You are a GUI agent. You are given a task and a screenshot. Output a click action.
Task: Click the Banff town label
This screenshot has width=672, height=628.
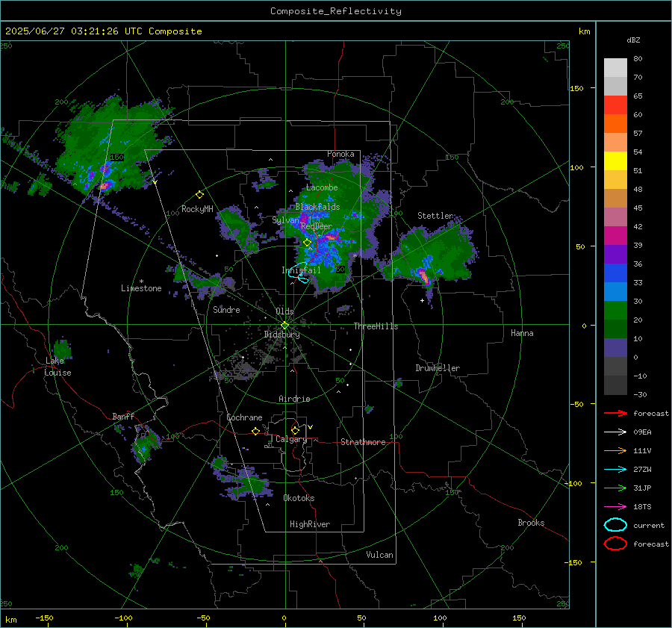[123, 416]
